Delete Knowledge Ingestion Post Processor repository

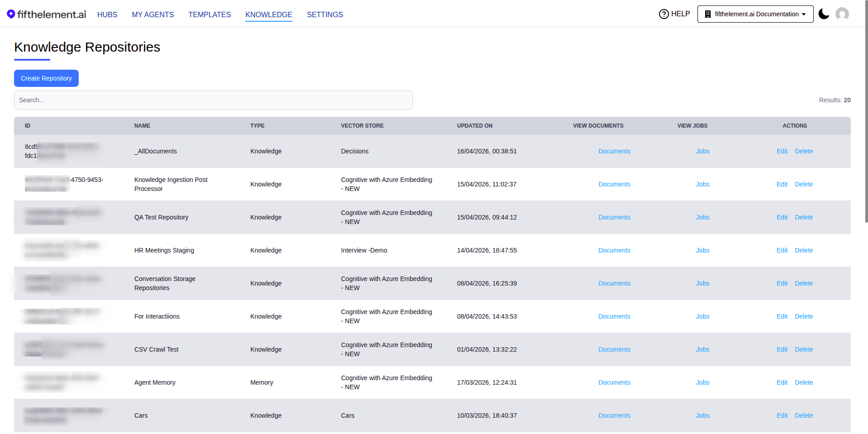(804, 184)
